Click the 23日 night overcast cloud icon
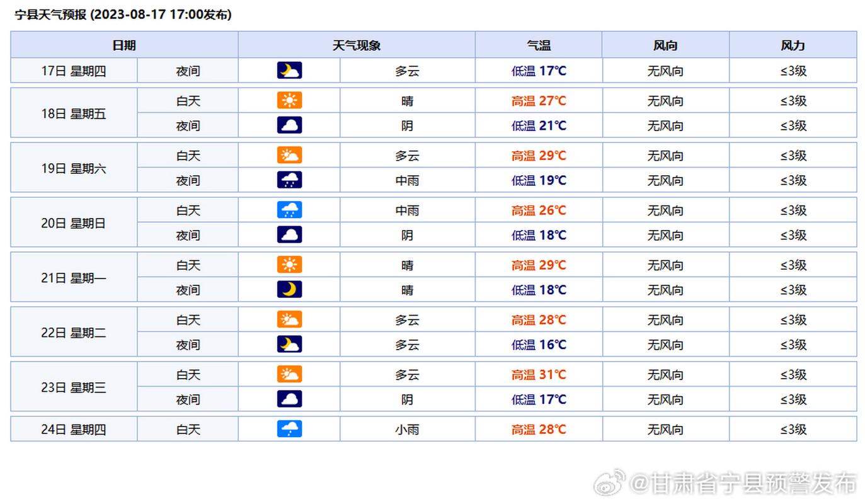865x504 pixels. pos(289,399)
